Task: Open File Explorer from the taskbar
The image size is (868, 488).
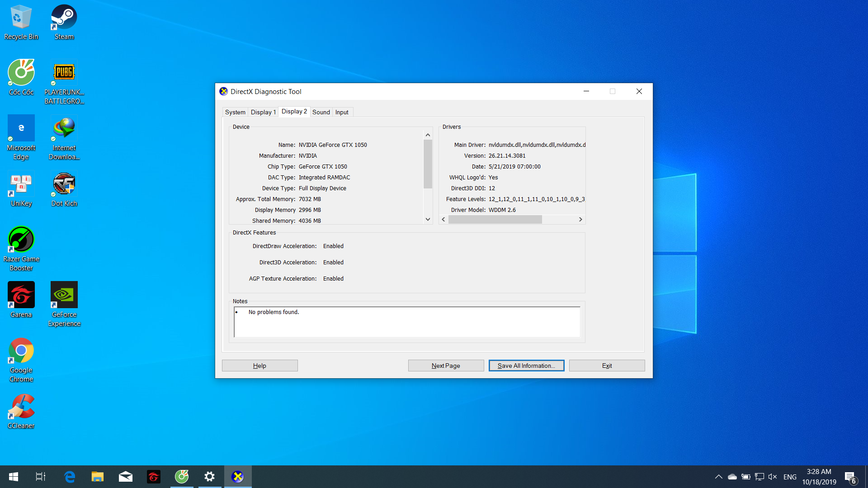Action: 98,477
